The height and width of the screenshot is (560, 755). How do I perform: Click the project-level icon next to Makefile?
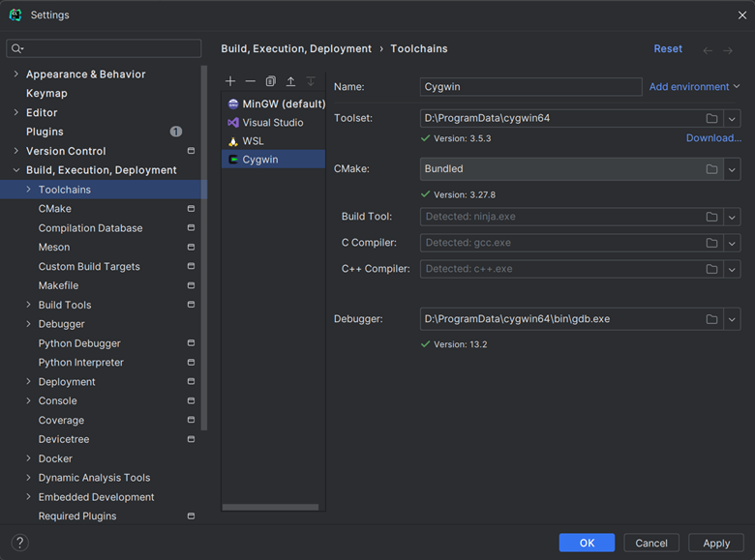(x=191, y=285)
